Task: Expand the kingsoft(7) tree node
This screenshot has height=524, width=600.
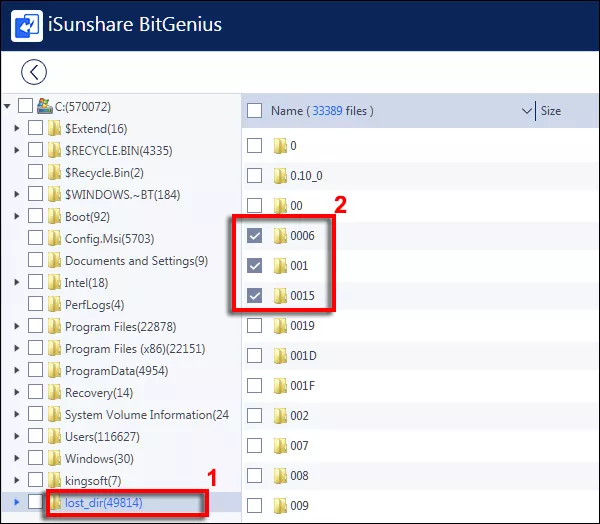Action: point(16,480)
